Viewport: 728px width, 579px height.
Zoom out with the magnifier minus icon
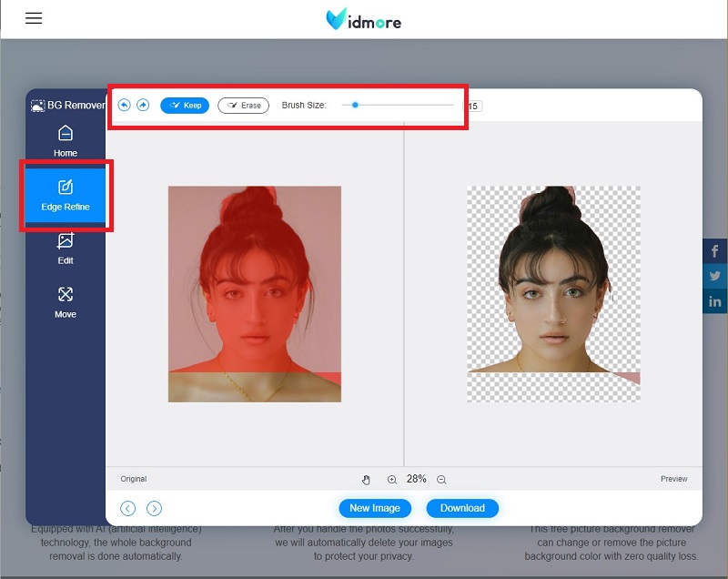click(441, 480)
